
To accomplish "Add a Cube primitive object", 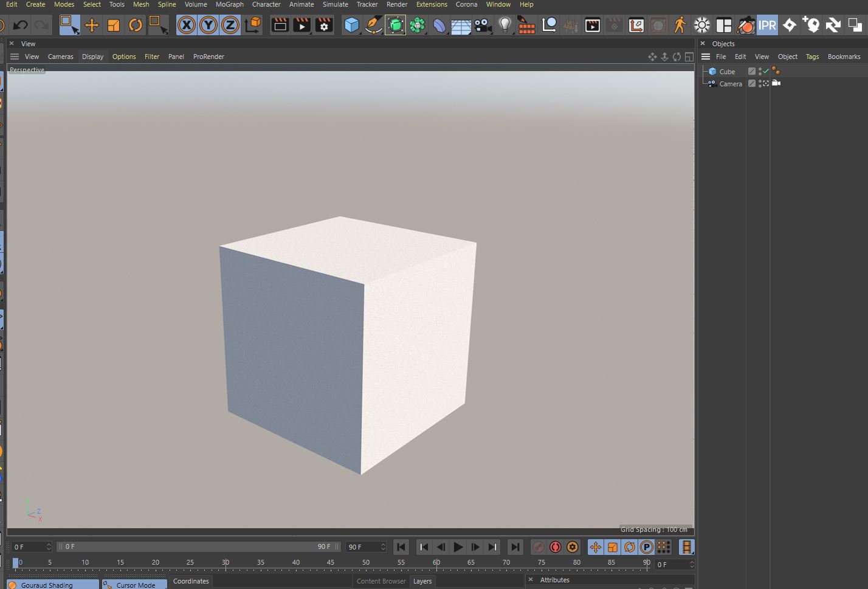I will coord(351,25).
